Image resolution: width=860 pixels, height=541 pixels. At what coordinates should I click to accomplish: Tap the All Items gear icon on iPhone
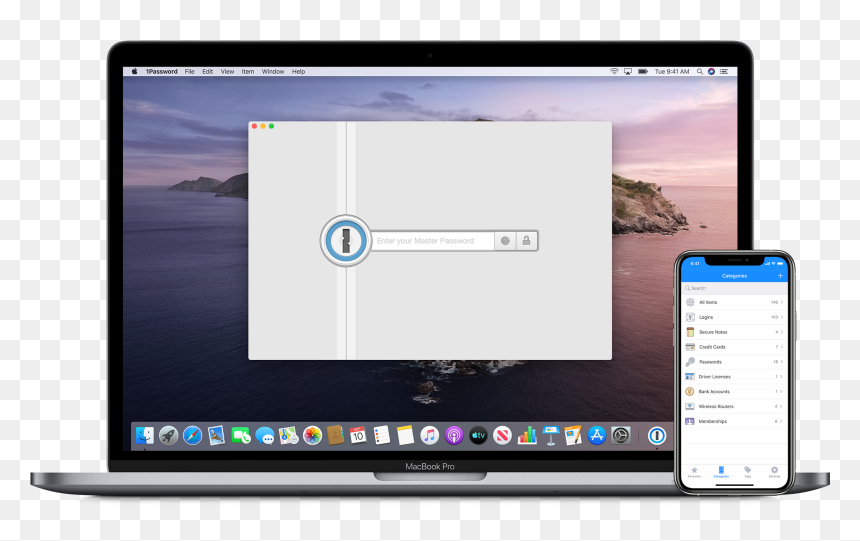pos(690,302)
